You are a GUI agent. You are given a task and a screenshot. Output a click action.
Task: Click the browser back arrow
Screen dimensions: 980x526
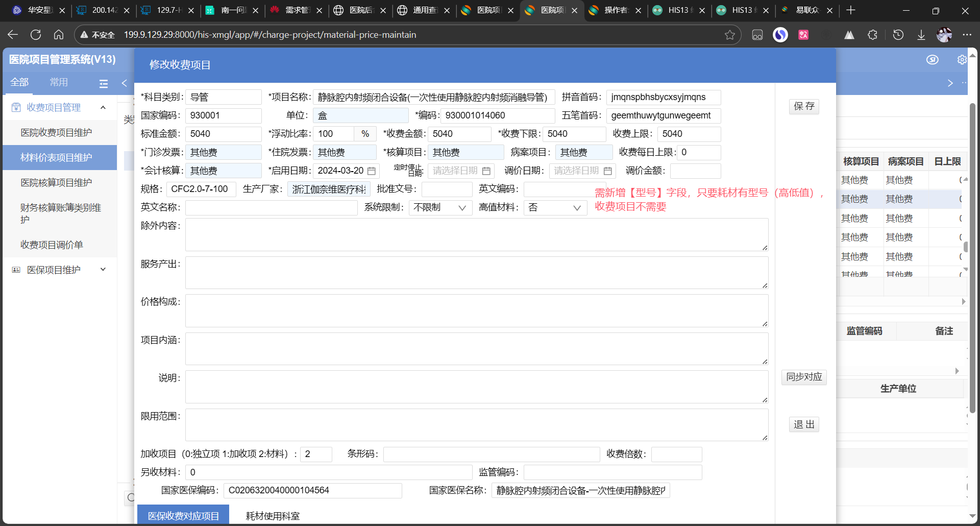[13, 35]
